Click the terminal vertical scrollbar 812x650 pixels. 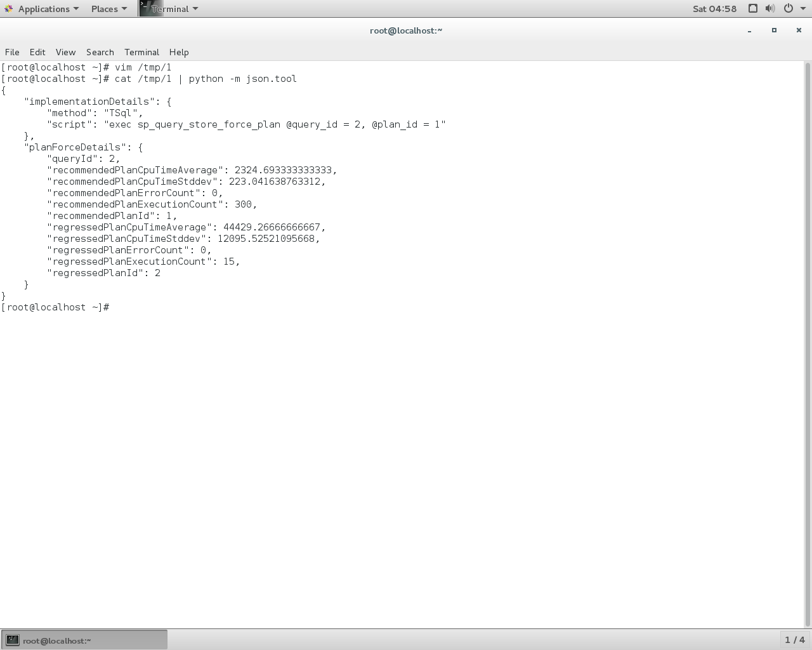click(x=808, y=343)
